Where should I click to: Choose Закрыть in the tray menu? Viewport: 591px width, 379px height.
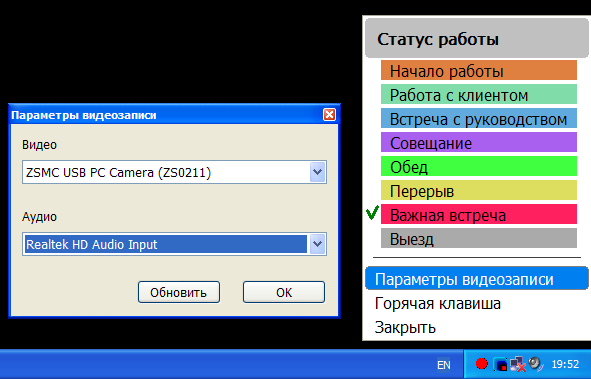pos(477,327)
